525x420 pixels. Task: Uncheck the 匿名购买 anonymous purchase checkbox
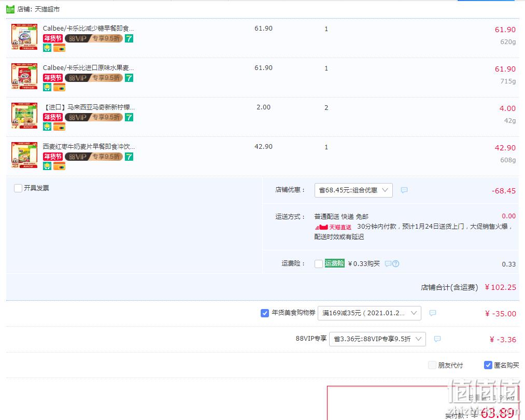(x=488, y=365)
